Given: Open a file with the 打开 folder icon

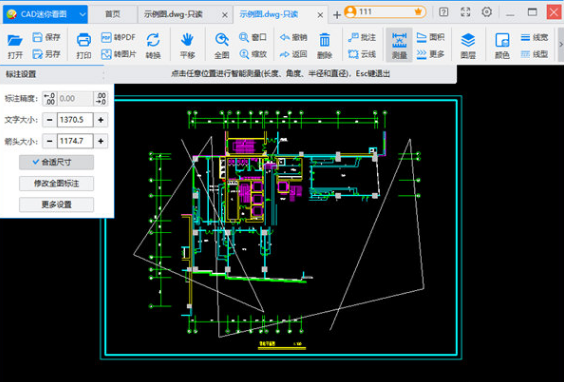Looking at the screenshot, I should (15, 46).
